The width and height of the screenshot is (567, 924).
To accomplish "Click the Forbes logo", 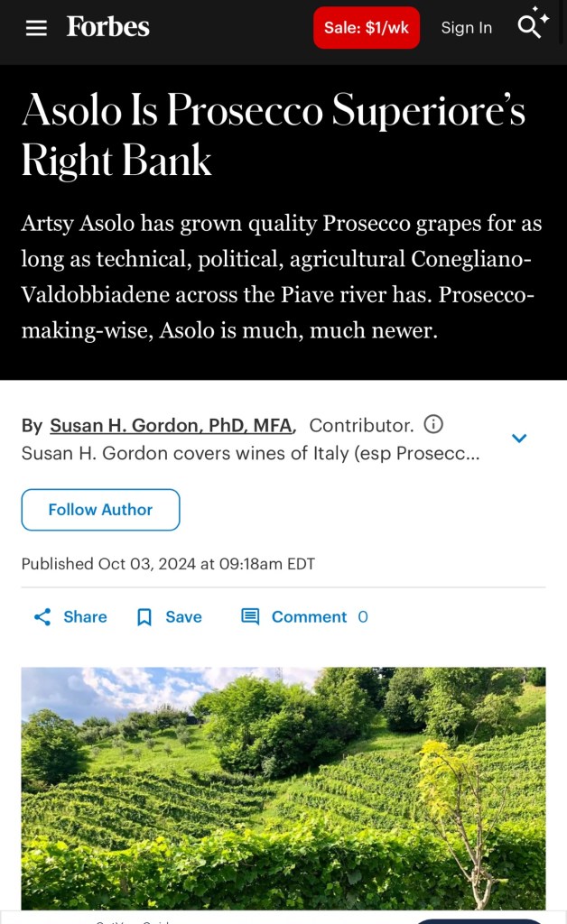I will point(107,27).
